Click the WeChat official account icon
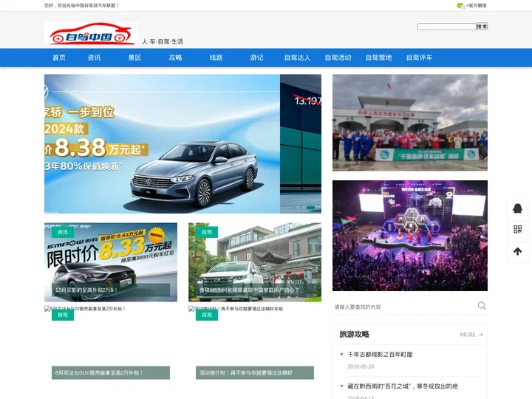 click(460, 5)
